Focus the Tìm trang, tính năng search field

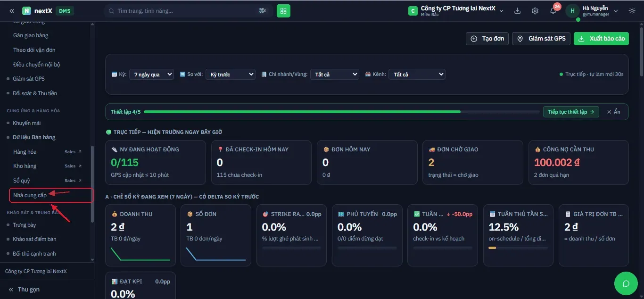pos(188,11)
